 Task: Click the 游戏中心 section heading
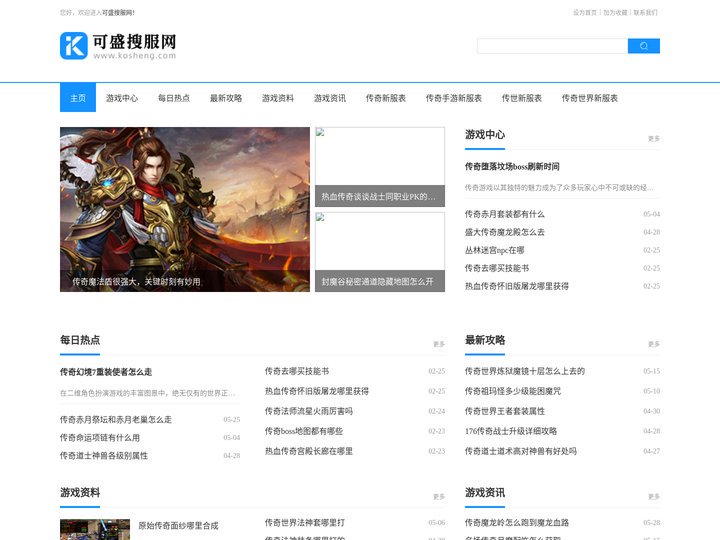(x=484, y=135)
